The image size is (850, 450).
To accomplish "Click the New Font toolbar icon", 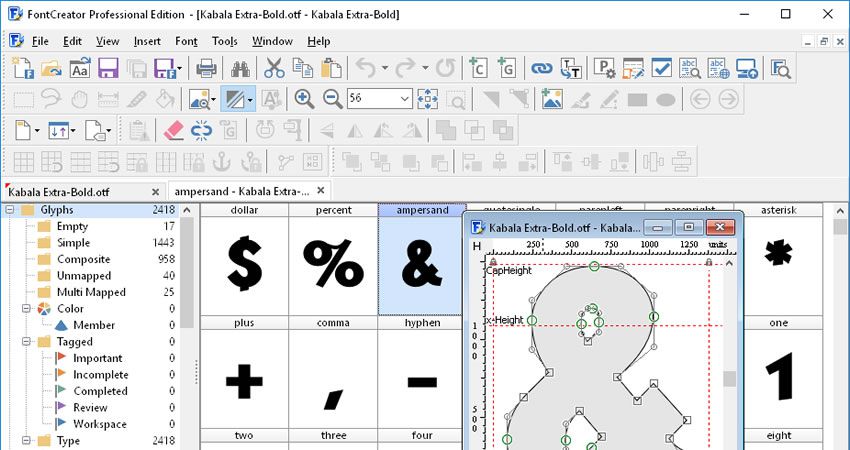I will coord(23,68).
